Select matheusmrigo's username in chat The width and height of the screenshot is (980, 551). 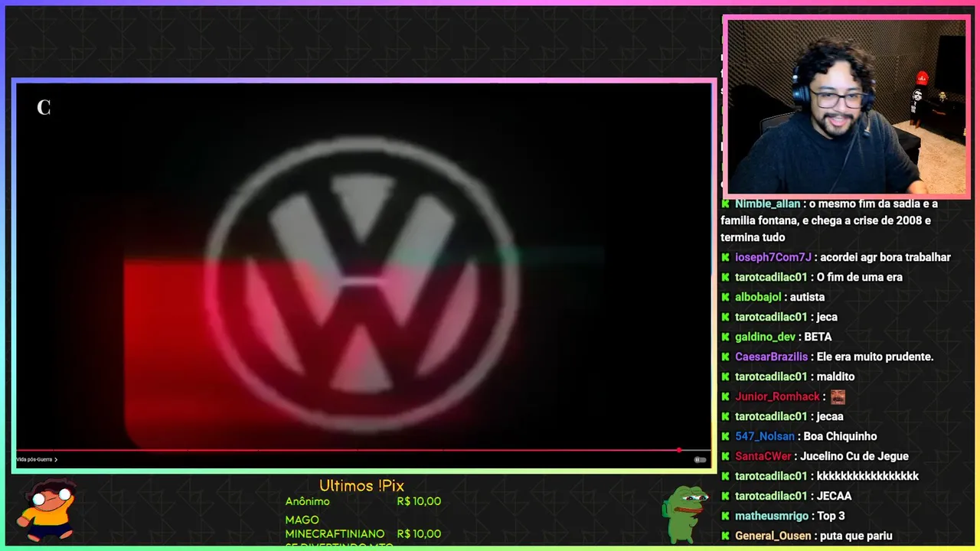pyautogui.click(x=772, y=516)
